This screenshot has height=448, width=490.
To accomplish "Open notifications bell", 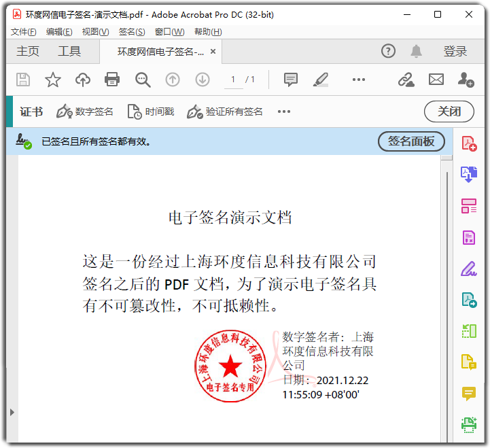I will pos(416,51).
